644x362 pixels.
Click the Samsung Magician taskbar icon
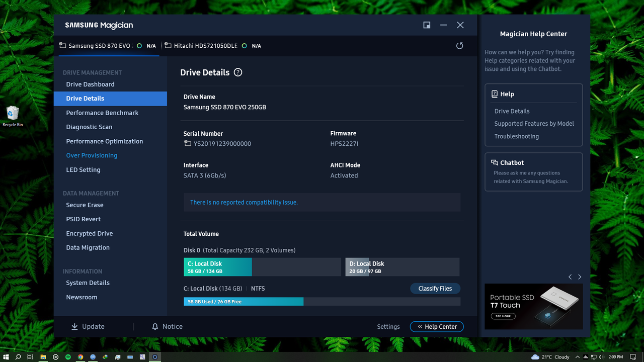click(x=155, y=357)
